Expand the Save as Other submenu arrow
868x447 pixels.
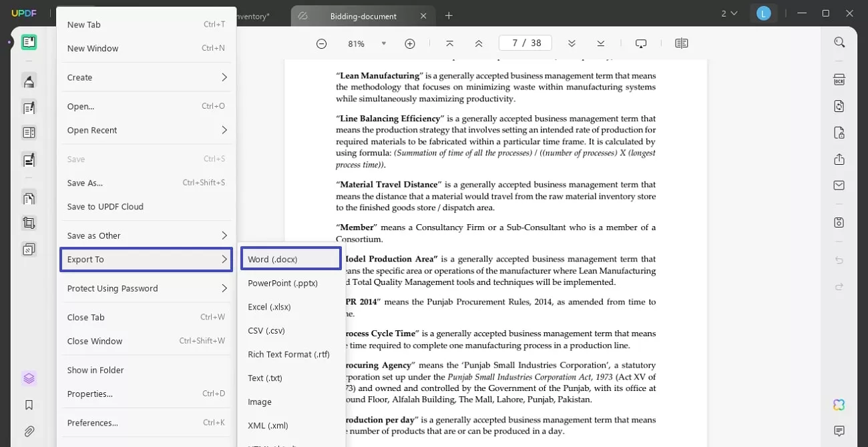click(224, 236)
